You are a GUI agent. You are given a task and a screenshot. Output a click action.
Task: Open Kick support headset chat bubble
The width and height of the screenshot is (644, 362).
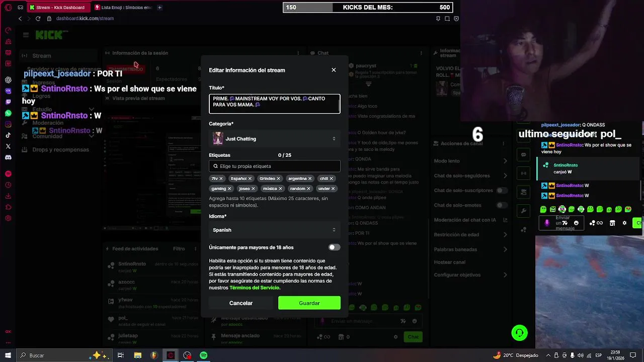[520, 333]
